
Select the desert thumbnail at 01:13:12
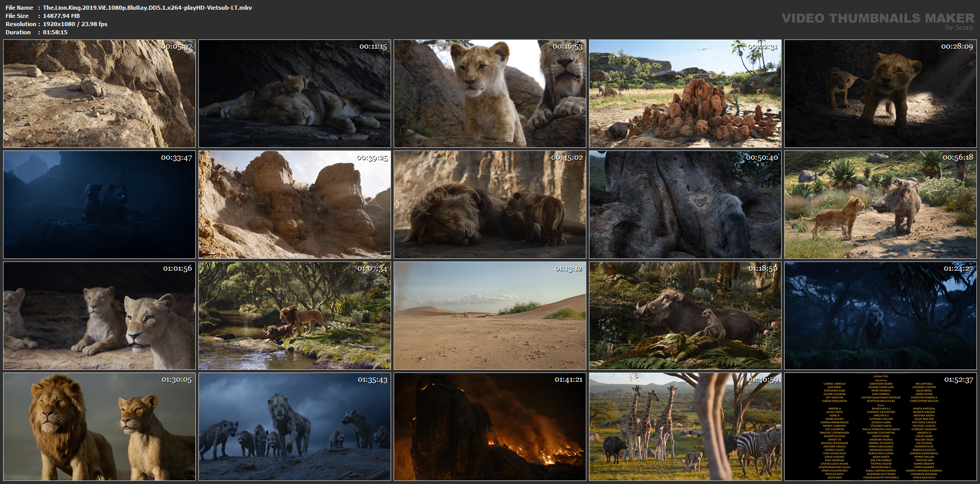pos(490,316)
